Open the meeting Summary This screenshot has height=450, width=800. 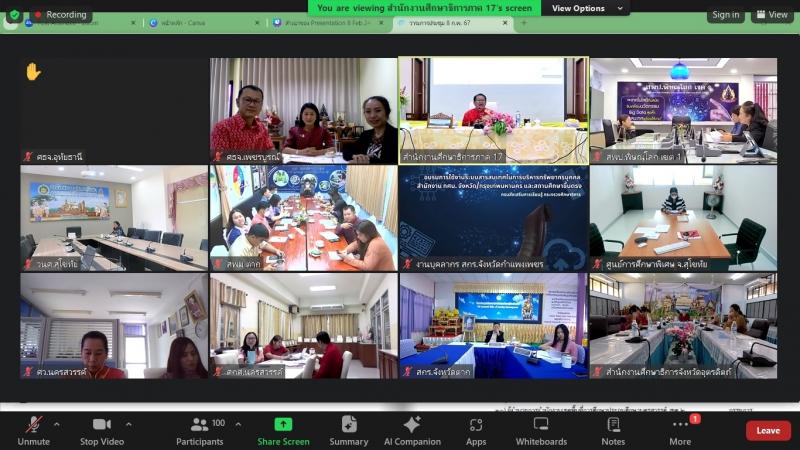(x=349, y=431)
